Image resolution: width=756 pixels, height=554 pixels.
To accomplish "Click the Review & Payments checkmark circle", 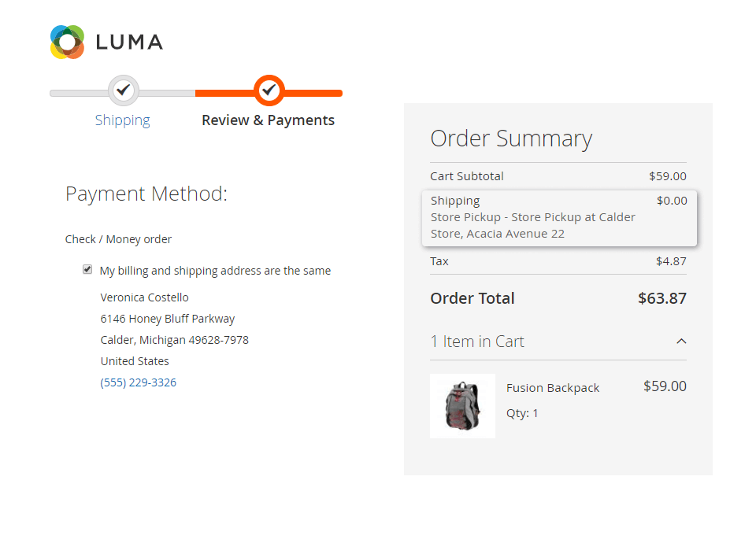I will [x=269, y=91].
